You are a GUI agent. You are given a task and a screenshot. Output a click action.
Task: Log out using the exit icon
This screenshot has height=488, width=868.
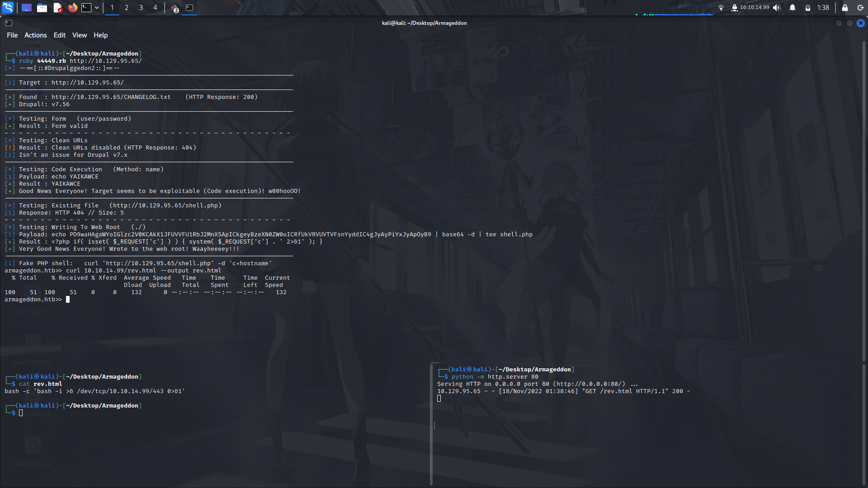click(860, 8)
